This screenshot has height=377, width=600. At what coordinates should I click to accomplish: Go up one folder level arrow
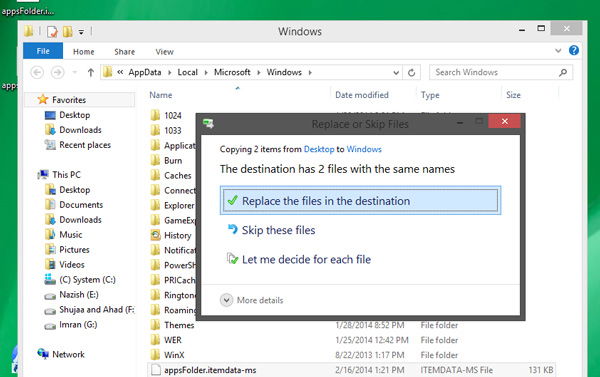point(91,72)
